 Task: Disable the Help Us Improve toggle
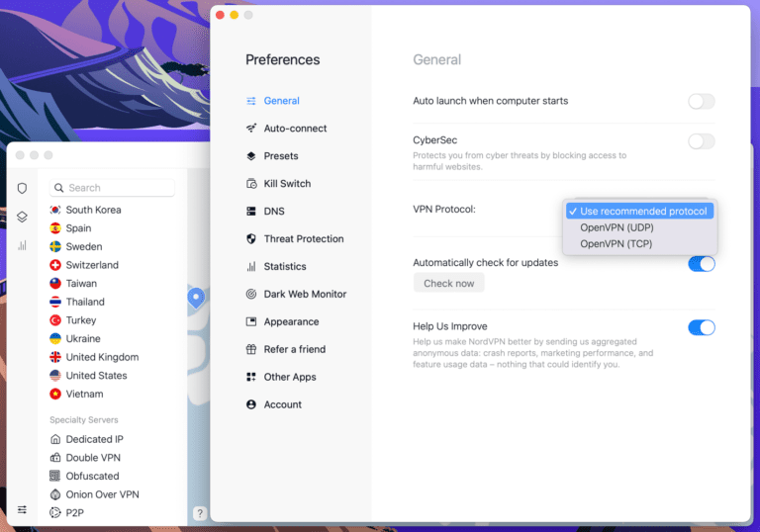click(701, 327)
